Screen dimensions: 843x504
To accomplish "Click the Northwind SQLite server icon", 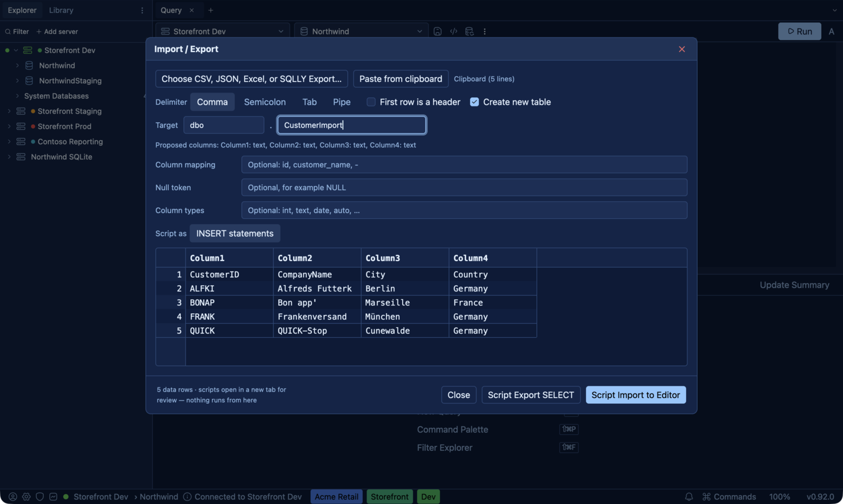I will click(21, 157).
